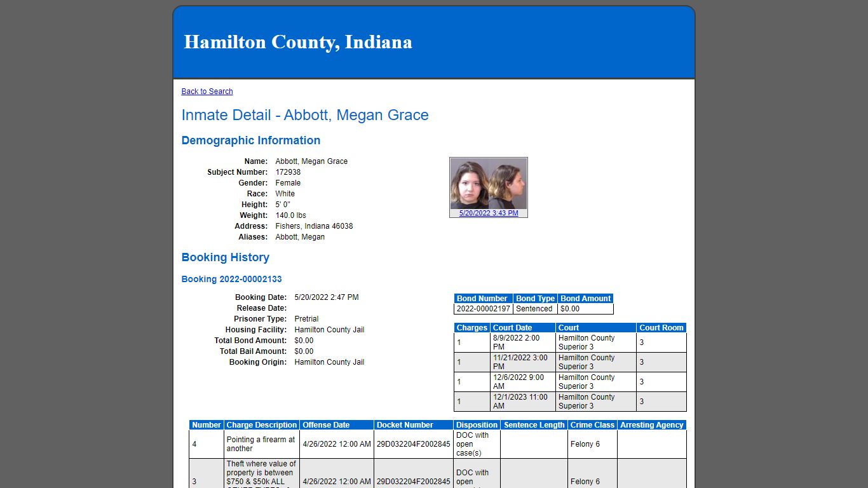This screenshot has height=488, width=868.
Task: Click the Bond Type column header
Action: (x=536, y=299)
